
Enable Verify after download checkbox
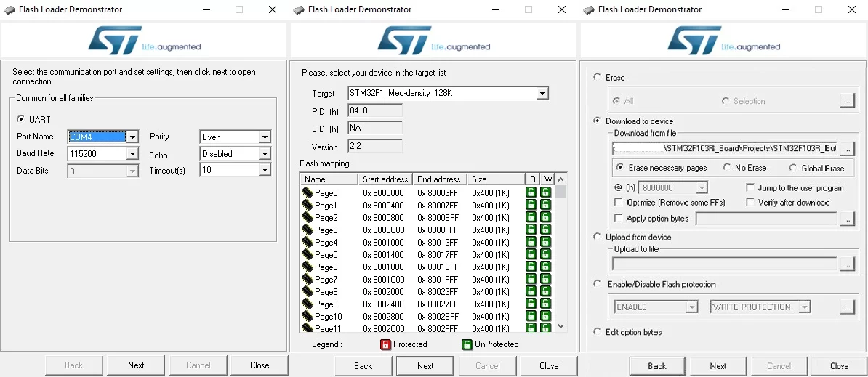tap(750, 203)
